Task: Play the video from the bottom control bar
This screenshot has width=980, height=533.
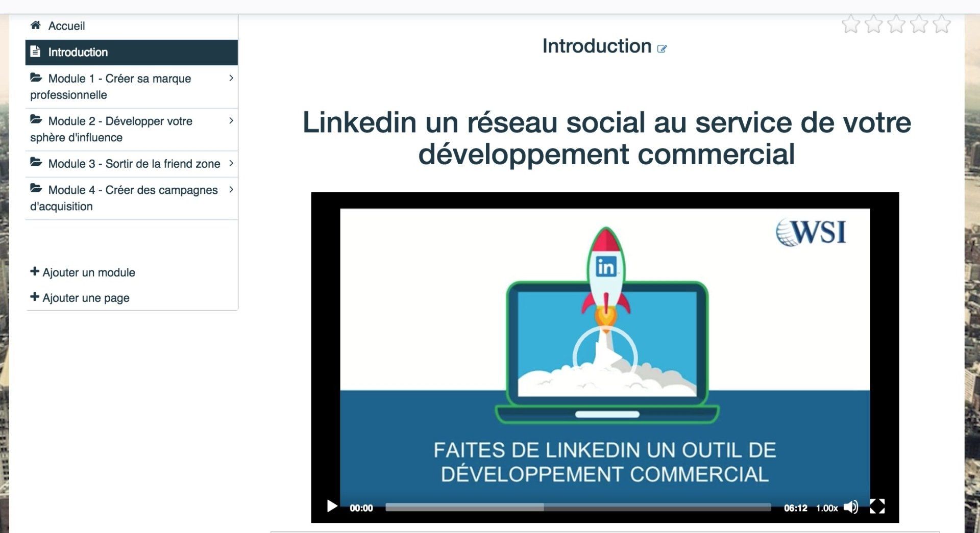Action: click(332, 506)
